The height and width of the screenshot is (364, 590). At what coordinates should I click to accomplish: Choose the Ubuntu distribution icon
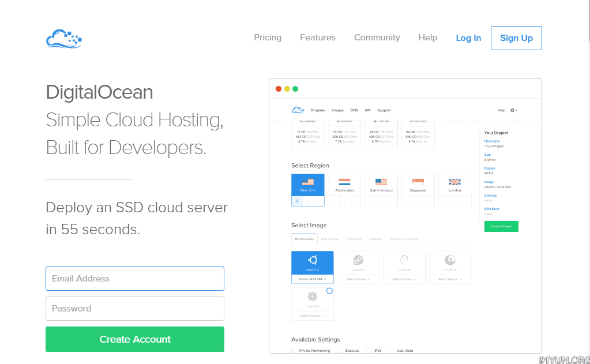[313, 260]
